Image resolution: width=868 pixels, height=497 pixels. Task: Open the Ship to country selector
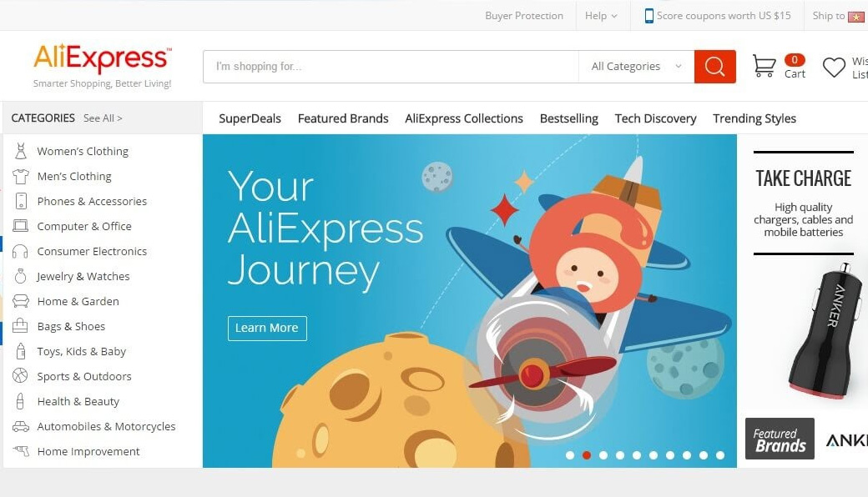[838, 16]
